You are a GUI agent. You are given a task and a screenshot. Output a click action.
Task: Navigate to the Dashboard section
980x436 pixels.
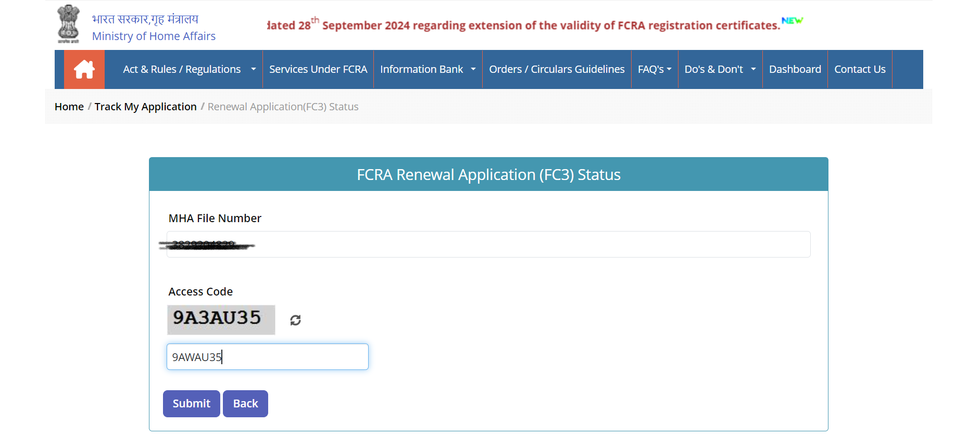tap(795, 69)
